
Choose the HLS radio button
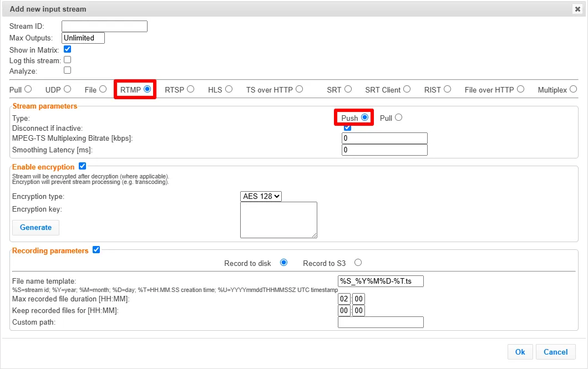pyautogui.click(x=229, y=89)
